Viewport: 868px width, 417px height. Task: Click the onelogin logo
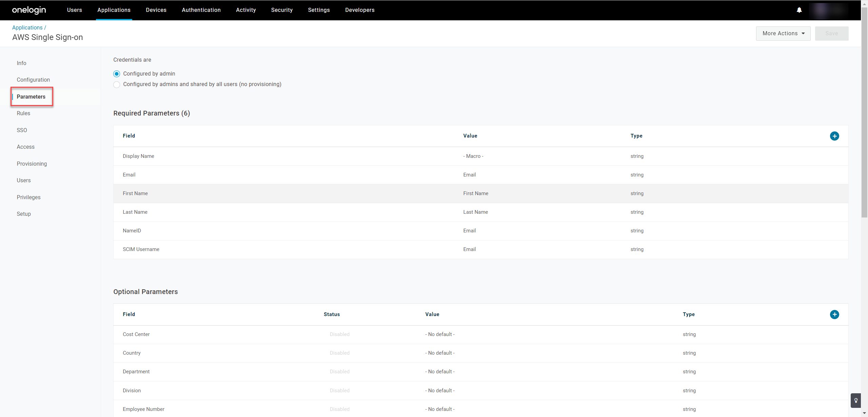(29, 10)
